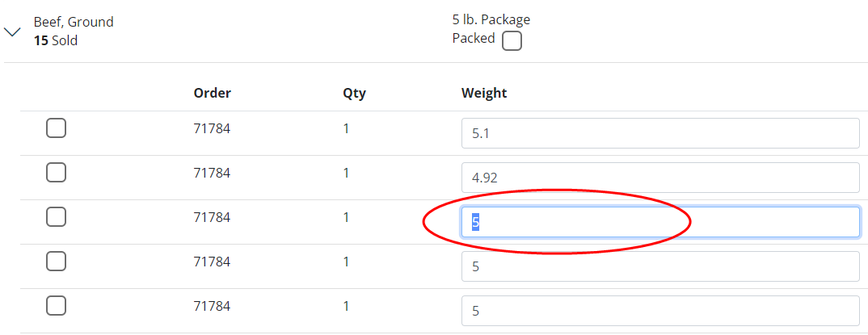Click the Order column header
The height and width of the screenshot is (335, 868).
tap(212, 93)
